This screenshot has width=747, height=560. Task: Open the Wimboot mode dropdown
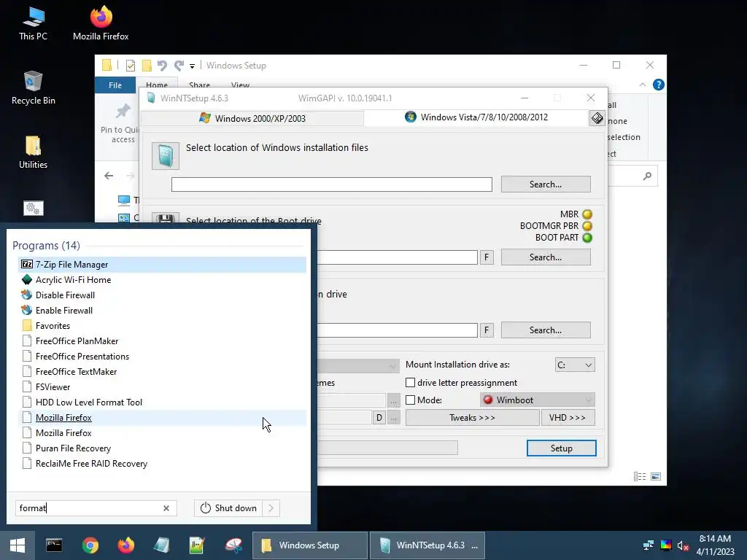[x=538, y=400]
